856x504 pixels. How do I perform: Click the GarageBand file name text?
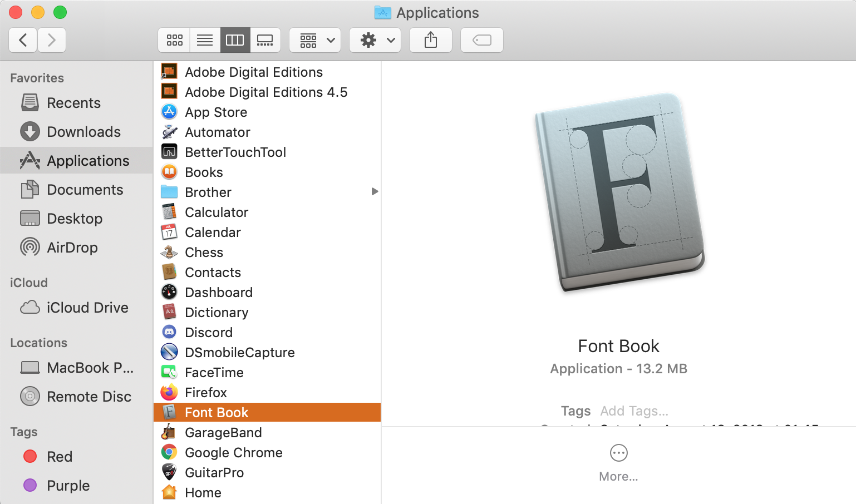[x=223, y=433]
